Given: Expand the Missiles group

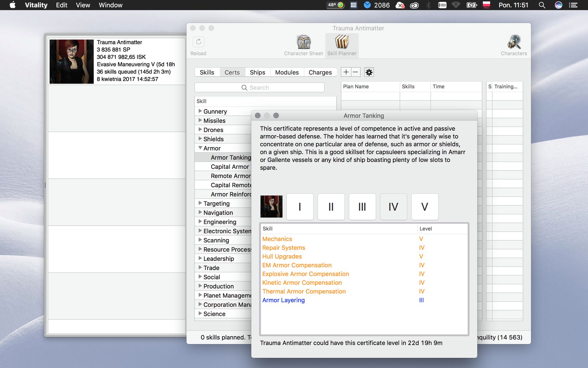Looking at the screenshot, I should coord(200,120).
